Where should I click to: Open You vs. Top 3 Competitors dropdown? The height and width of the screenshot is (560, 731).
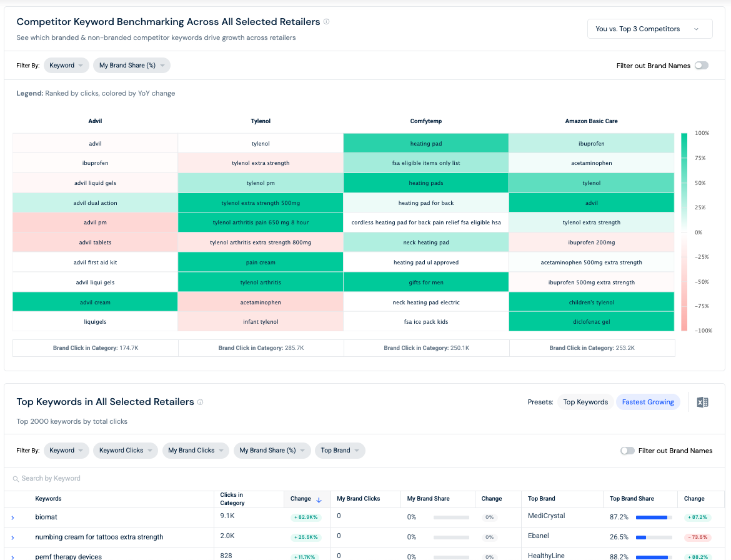[649, 29]
